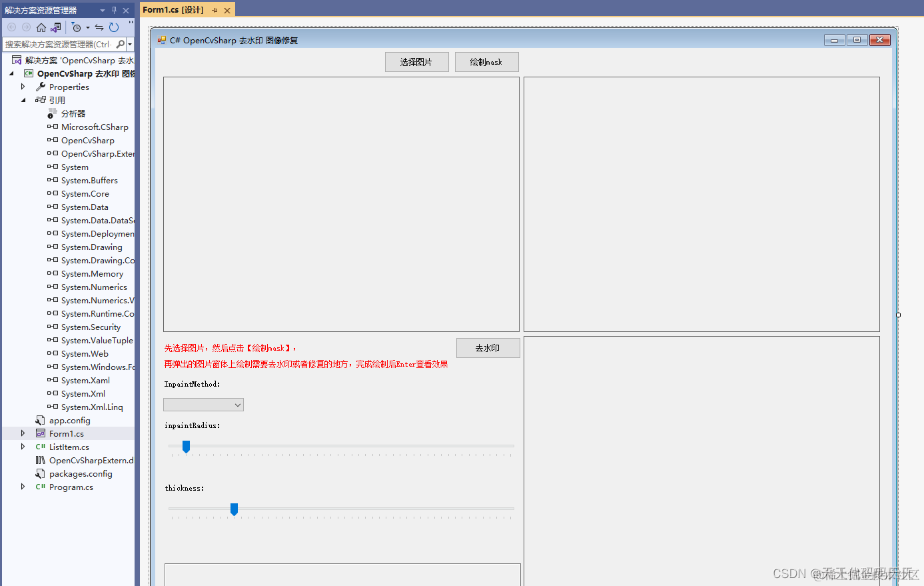The width and height of the screenshot is (924, 586).
Task: Close the Form1.cs [设计] tab
Action: pos(227,10)
